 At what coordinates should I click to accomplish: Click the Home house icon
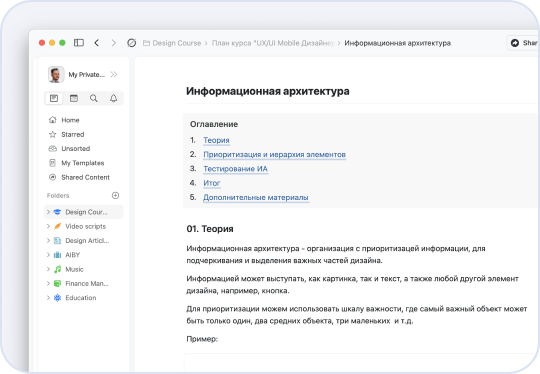(52, 120)
